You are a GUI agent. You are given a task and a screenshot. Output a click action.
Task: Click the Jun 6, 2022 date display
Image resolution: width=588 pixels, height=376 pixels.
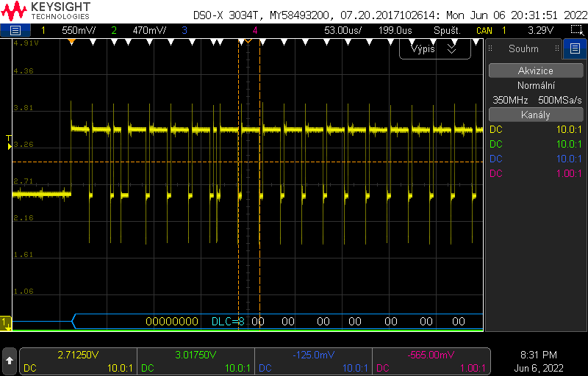click(x=539, y=368)
